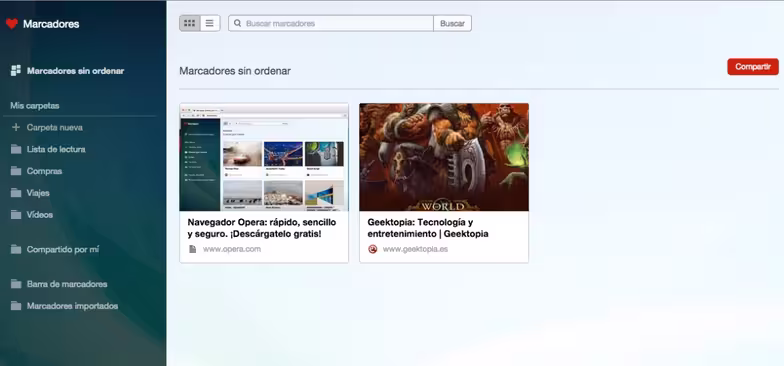The image size is (784, 366).
Task: Open the Navegador Opera bookmark thumbnail
Action: 264,157
